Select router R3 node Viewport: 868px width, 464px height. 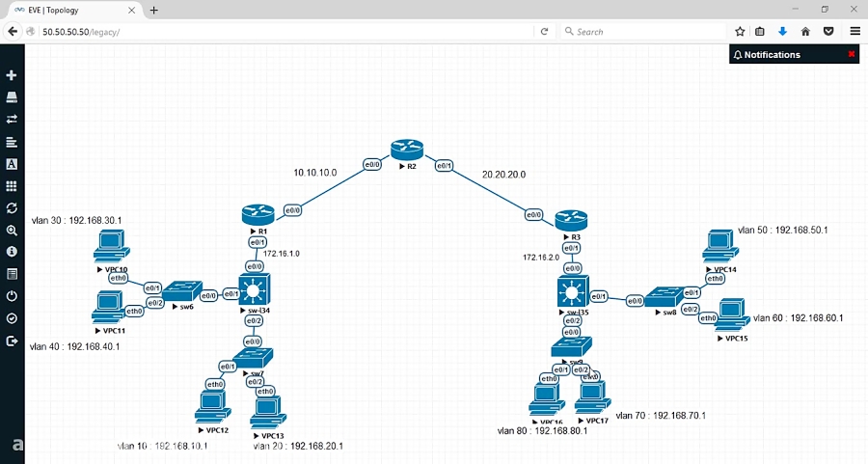(x=571, y=220)
